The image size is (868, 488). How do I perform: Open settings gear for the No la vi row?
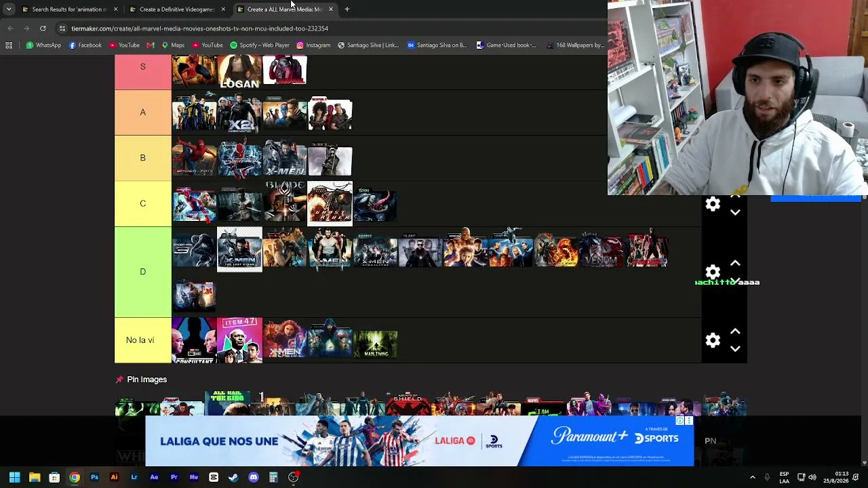click(x=713, y=340)
